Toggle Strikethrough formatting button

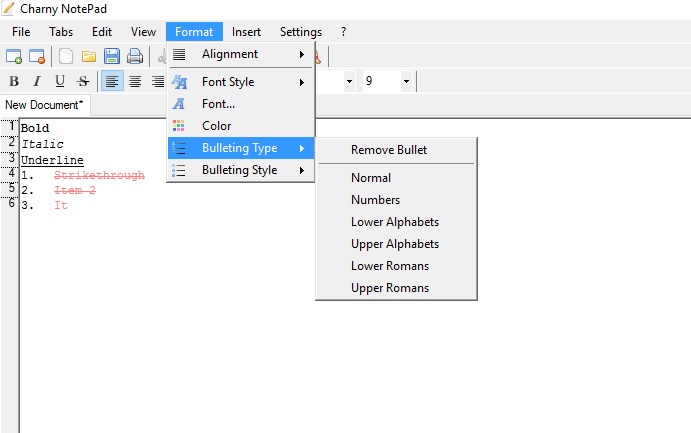click(x=83, y=81)
